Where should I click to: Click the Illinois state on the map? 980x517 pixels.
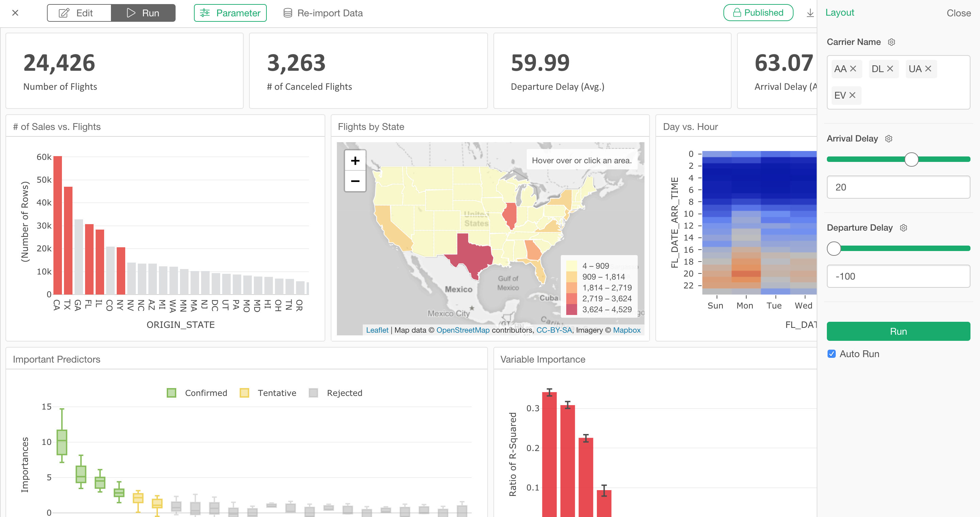tap(509, 216)
